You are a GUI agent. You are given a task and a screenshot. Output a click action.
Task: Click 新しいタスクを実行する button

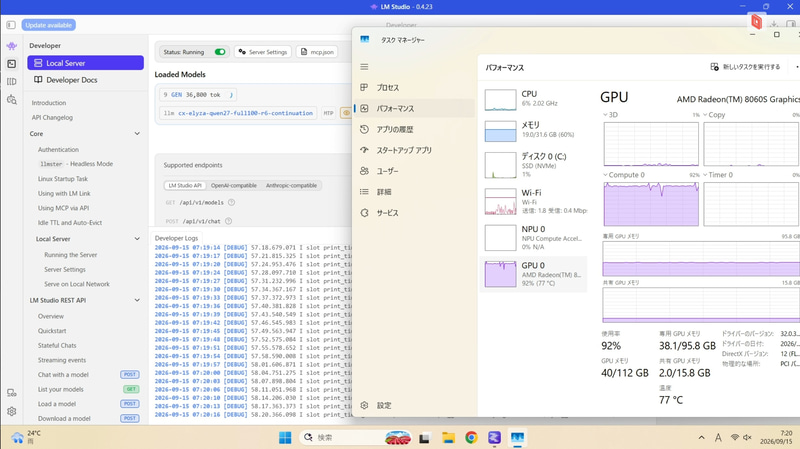745,67
